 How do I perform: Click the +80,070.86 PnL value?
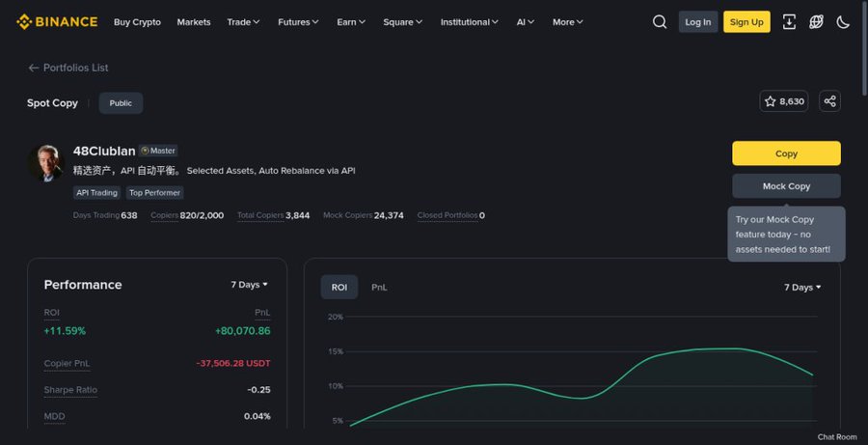point(242,331)
